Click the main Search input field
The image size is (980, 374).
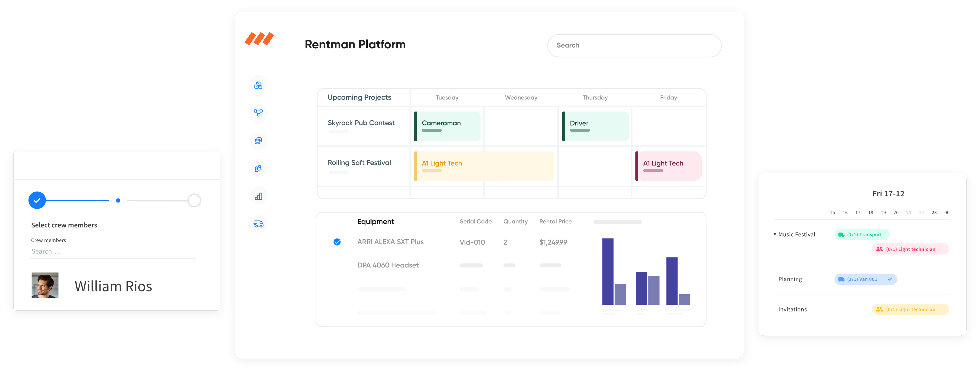(634, 46)
